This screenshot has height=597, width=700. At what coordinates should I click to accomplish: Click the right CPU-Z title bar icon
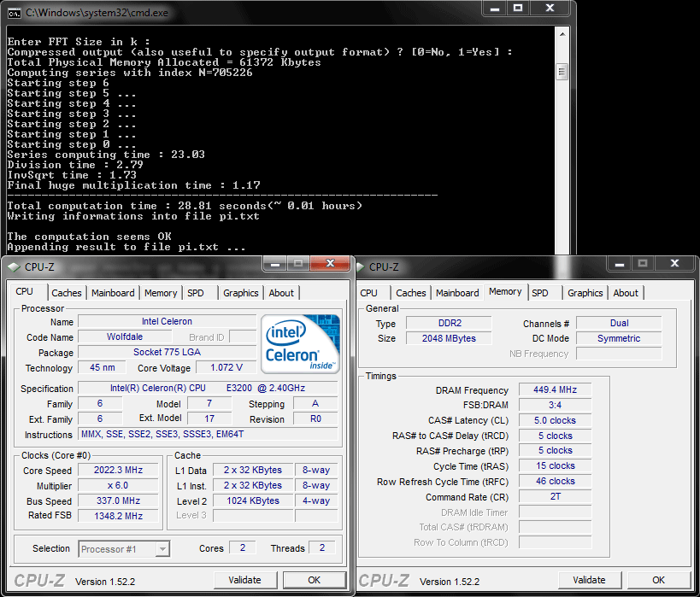(x=361, y=267)
